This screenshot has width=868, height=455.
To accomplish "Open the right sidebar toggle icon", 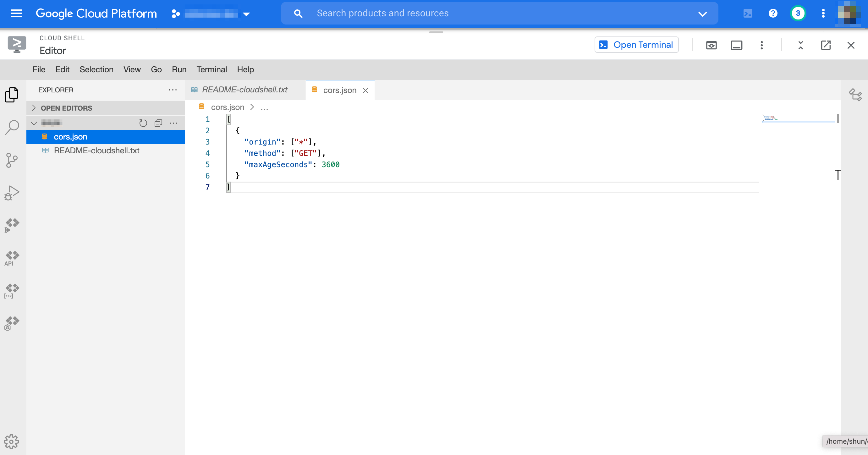I will tap(855, 95).
